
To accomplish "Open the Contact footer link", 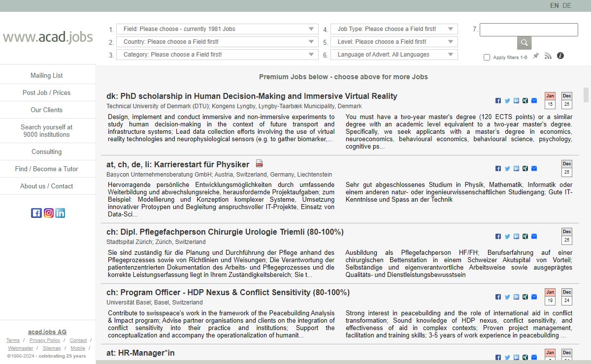I will click(78, 340).
